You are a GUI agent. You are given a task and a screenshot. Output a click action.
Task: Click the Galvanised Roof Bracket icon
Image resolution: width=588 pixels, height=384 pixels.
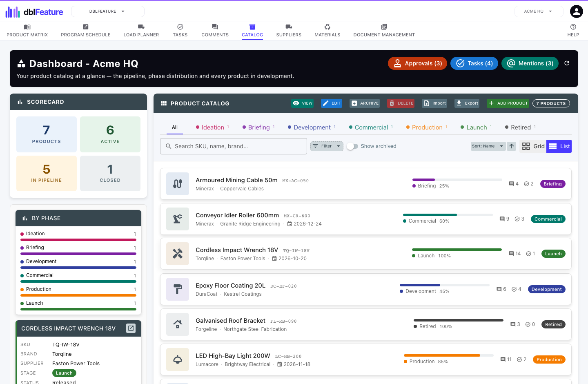[178, 324]
